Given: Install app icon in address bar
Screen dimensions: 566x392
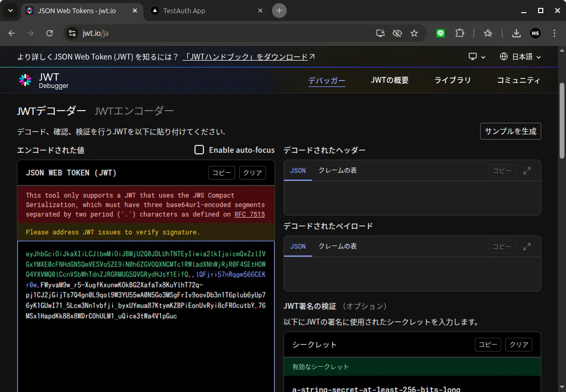Looking at the screenshot, I should [x=380, y=33].
